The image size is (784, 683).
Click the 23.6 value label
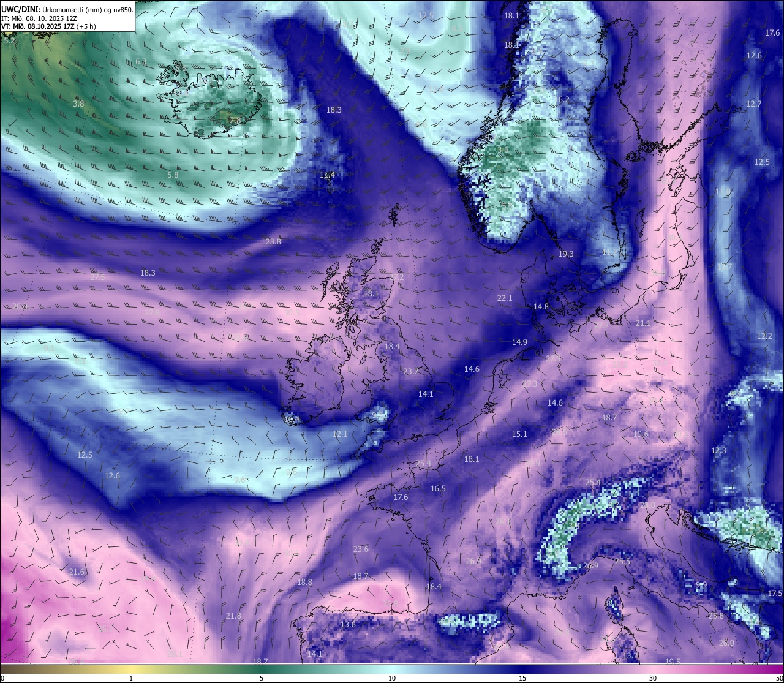tap(361, 549)
